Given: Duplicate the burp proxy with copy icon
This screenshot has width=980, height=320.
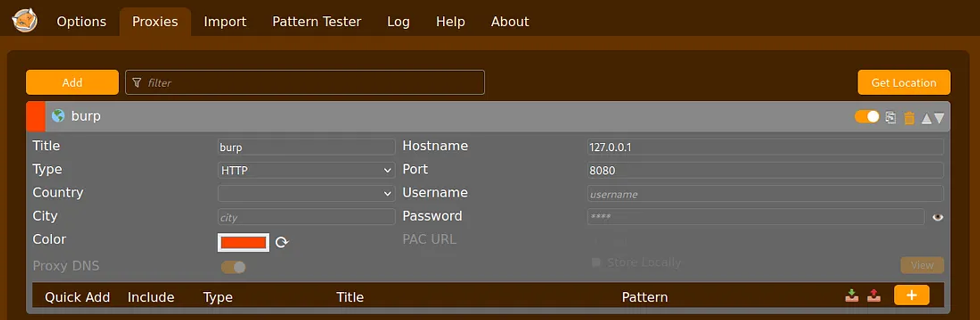Looking at the screenshot, I should [x=891, y=117].
